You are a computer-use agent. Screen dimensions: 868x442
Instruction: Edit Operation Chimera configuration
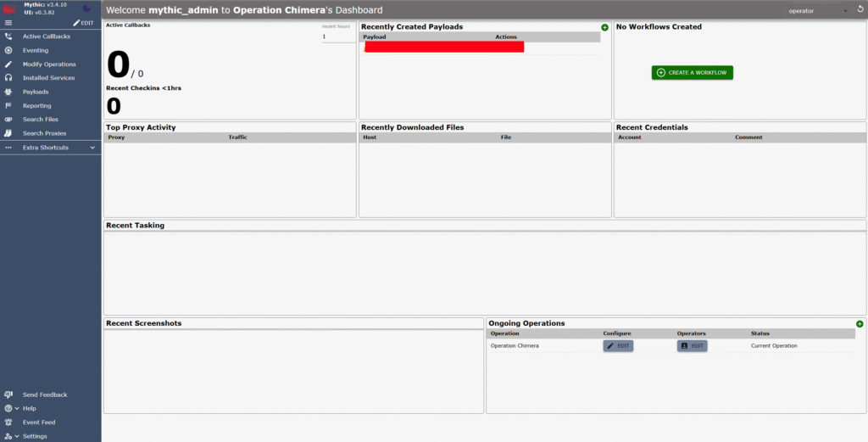click(618, 345)
